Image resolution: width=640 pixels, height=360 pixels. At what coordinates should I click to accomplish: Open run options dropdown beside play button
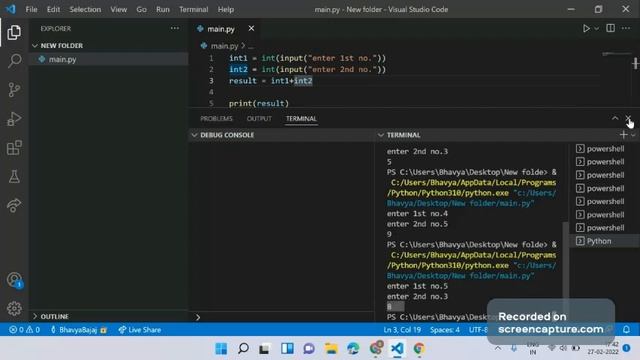point(596,29)
